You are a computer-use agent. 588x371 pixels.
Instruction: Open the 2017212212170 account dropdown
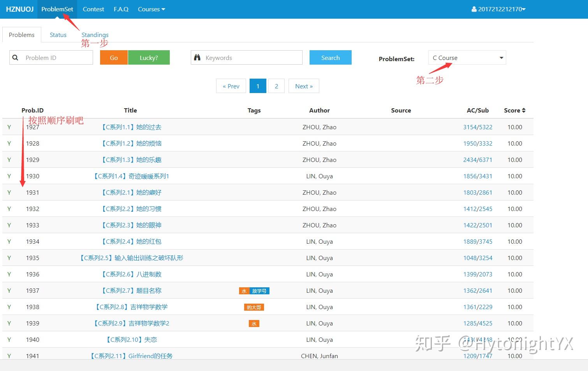tap(498, 9)
